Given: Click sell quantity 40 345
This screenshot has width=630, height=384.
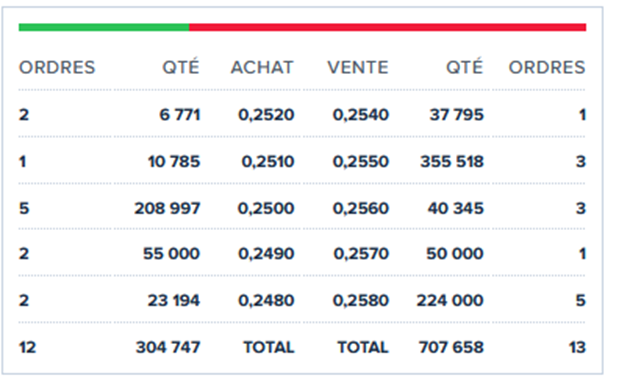Looking at the screenshot, I should tap(456, 208).
